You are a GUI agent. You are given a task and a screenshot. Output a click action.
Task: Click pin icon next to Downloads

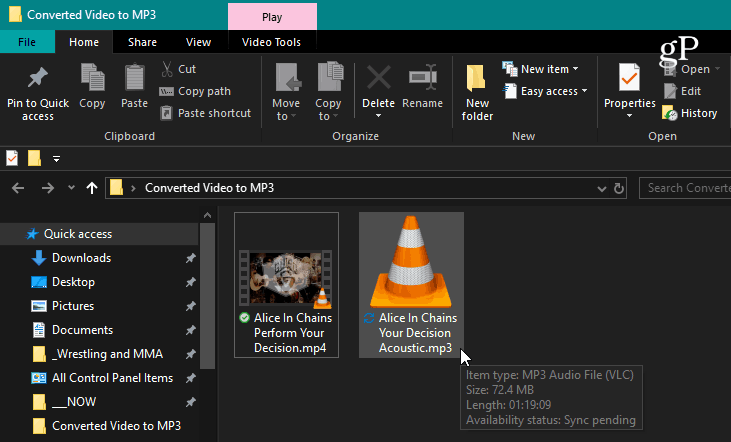point(190,258)
